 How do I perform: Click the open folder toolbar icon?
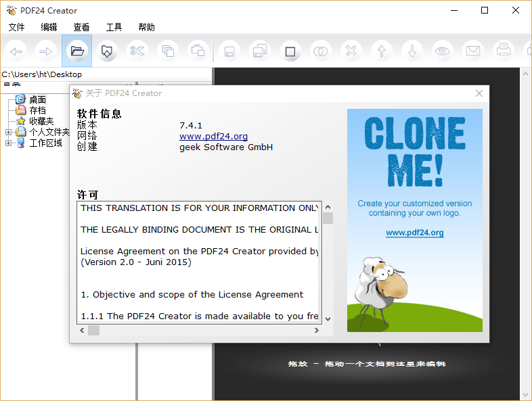(76, 51)
